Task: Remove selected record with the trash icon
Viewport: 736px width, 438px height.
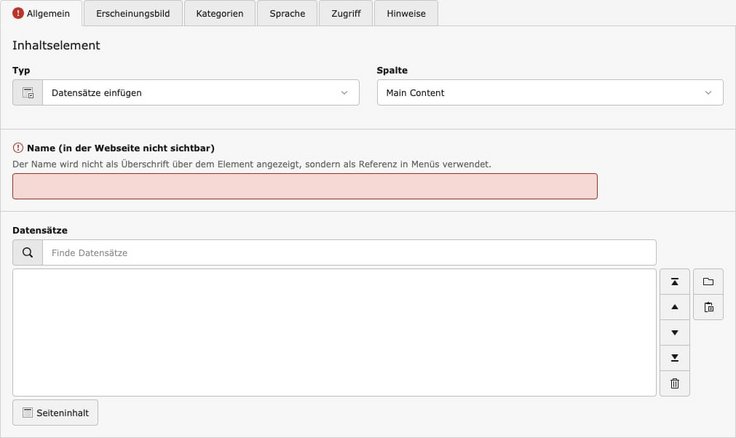Action: tap(674, 383)
